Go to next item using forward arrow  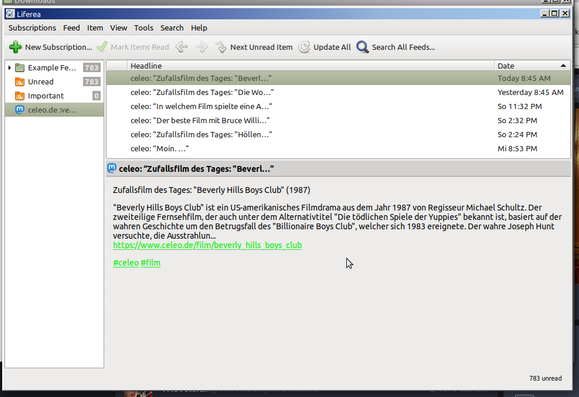tap(202, 47)
